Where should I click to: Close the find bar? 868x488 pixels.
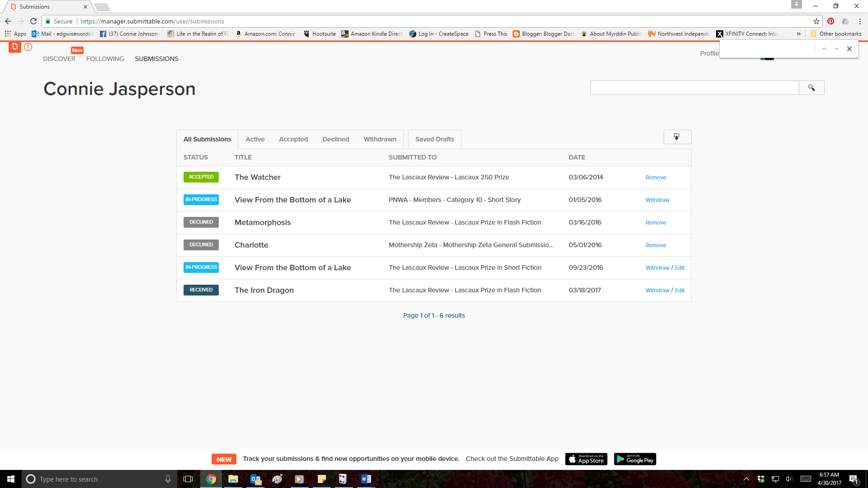click(x=849, y=49)
